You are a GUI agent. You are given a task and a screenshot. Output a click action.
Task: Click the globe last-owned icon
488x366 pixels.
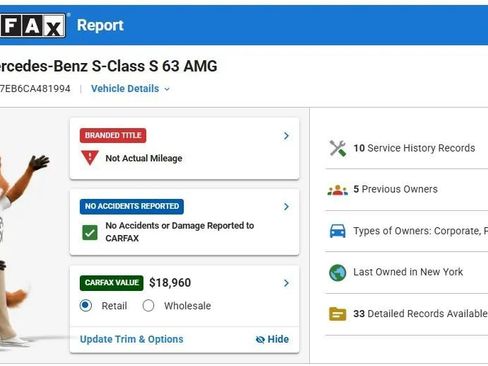(x=338, y=273)
